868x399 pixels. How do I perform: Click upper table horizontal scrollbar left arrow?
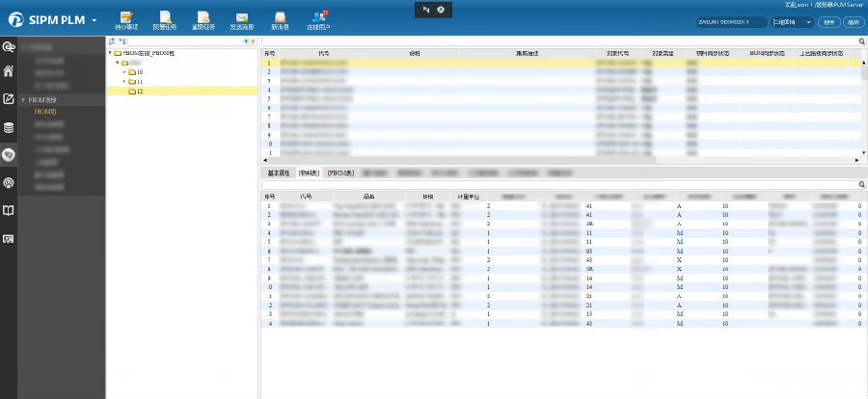(x=264, y=160)
